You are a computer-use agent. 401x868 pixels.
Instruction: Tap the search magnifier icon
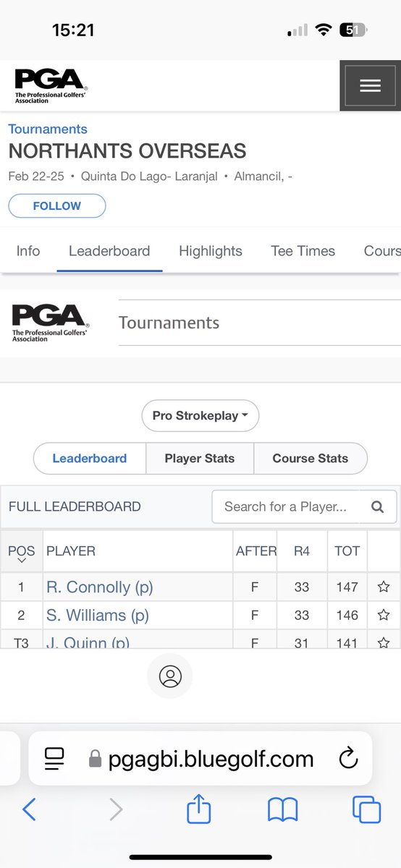377,507
